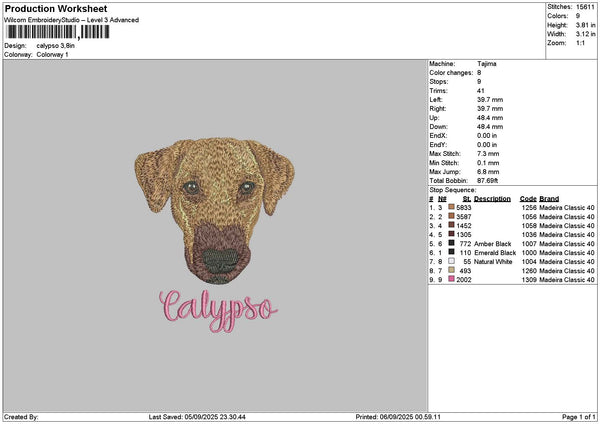Click the Stop Sequence heading

(453, 190)
